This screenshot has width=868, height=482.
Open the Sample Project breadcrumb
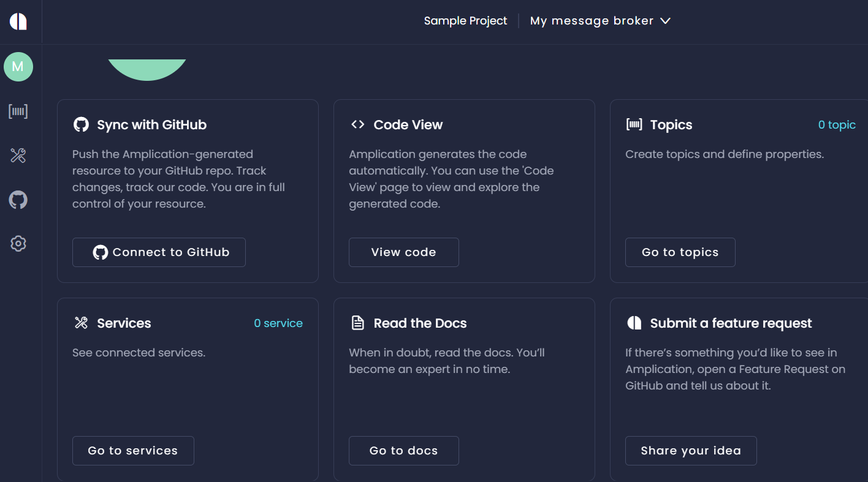465,21
